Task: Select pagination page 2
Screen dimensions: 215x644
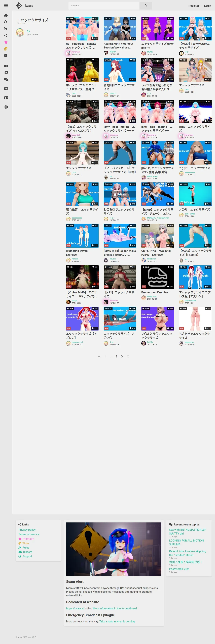Action: tap(116, 356)
